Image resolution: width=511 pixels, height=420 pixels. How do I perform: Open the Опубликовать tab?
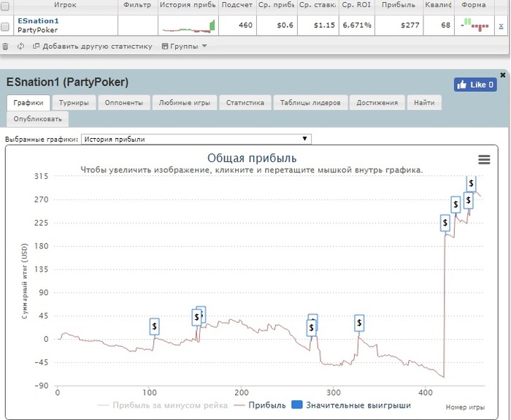[x=37, y=119]
